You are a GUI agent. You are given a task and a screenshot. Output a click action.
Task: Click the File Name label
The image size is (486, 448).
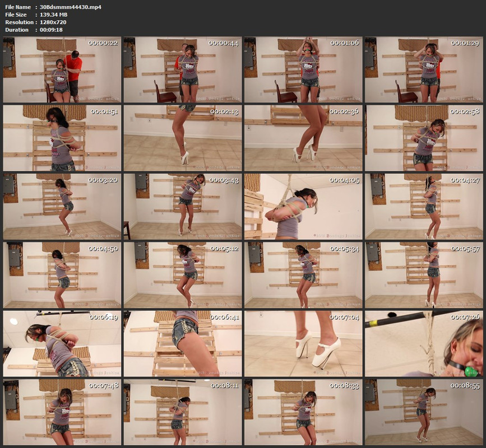click(x=18, y=7)
